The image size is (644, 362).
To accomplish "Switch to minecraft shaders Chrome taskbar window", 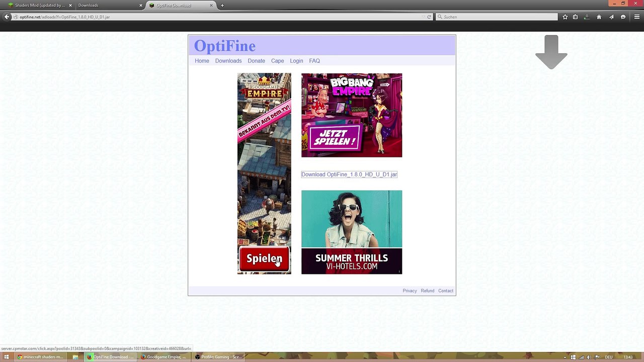I will tap(40, 357).
